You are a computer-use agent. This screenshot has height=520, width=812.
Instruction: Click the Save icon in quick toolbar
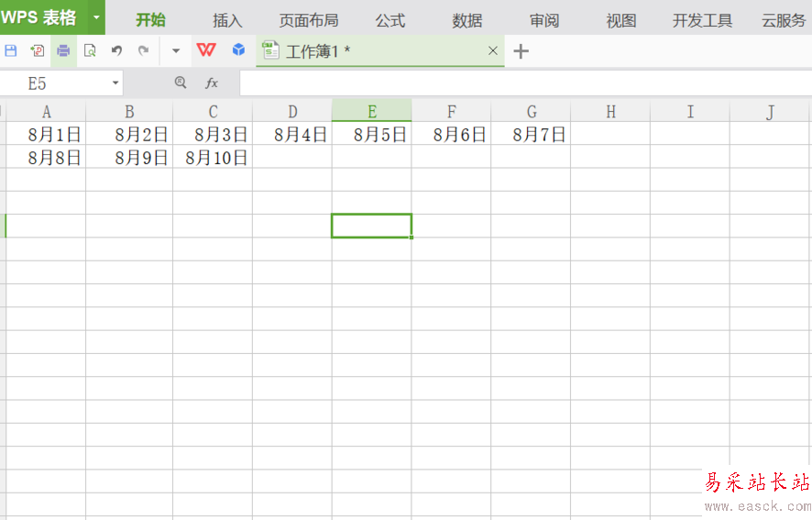click(11, 50)
